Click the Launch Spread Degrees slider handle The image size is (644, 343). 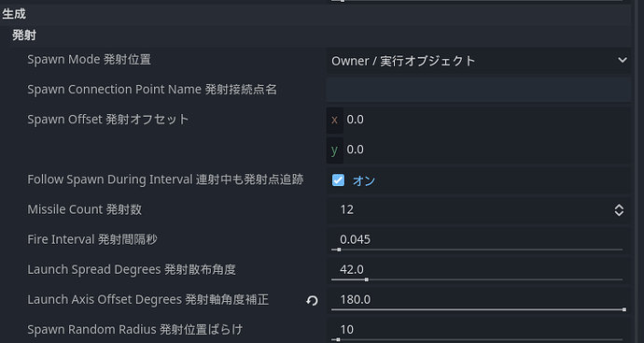(x=367, y=279)
